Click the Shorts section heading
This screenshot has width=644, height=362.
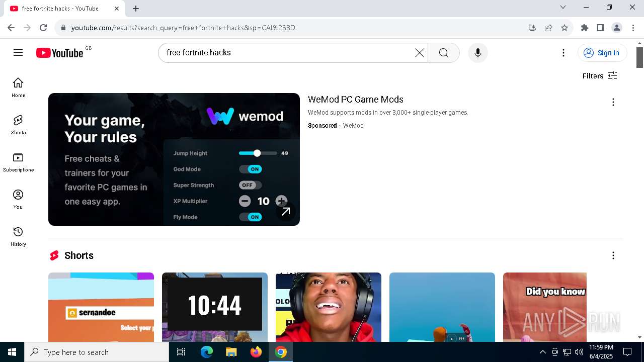tap(79, 255)
